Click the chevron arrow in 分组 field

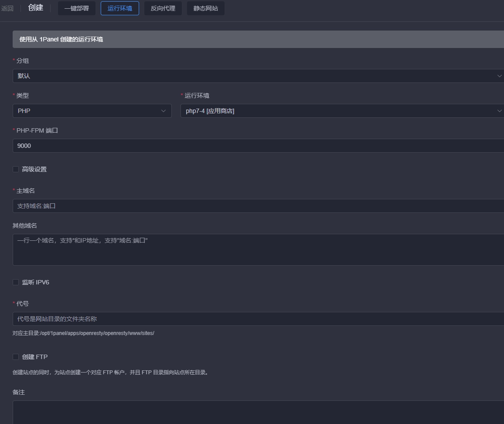tap(499, 76)
